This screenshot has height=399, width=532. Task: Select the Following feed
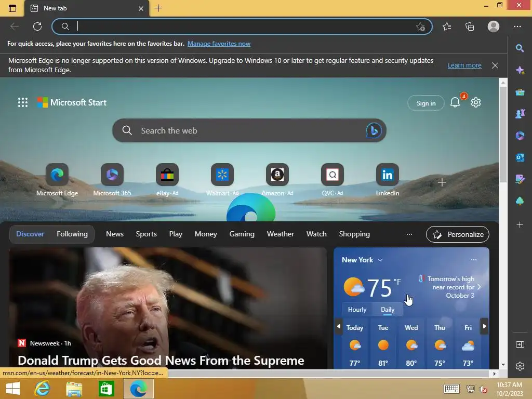(72, 234)
